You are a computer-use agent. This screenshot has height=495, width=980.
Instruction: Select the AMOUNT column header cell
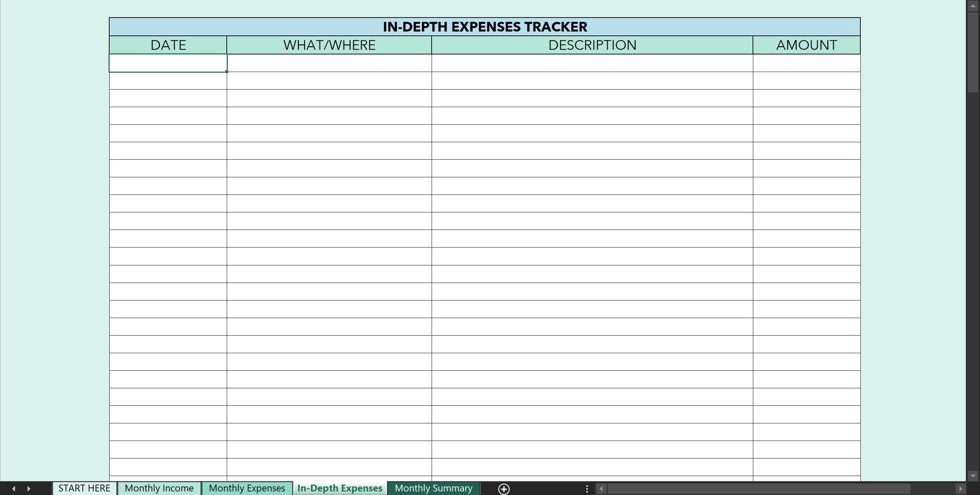806,44
